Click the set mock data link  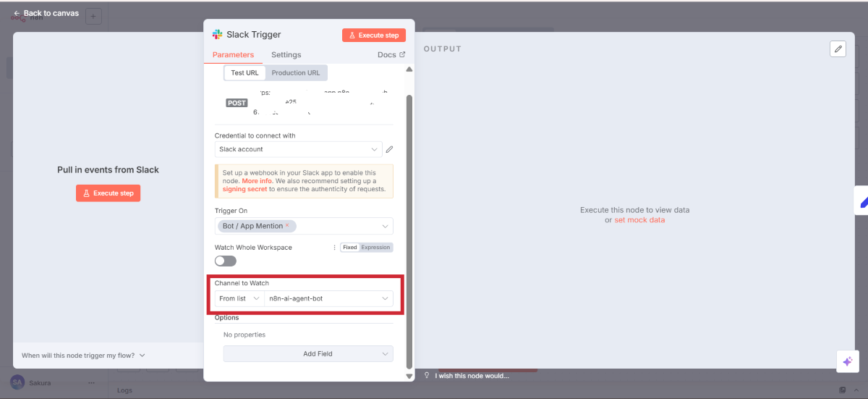point(639,220)
